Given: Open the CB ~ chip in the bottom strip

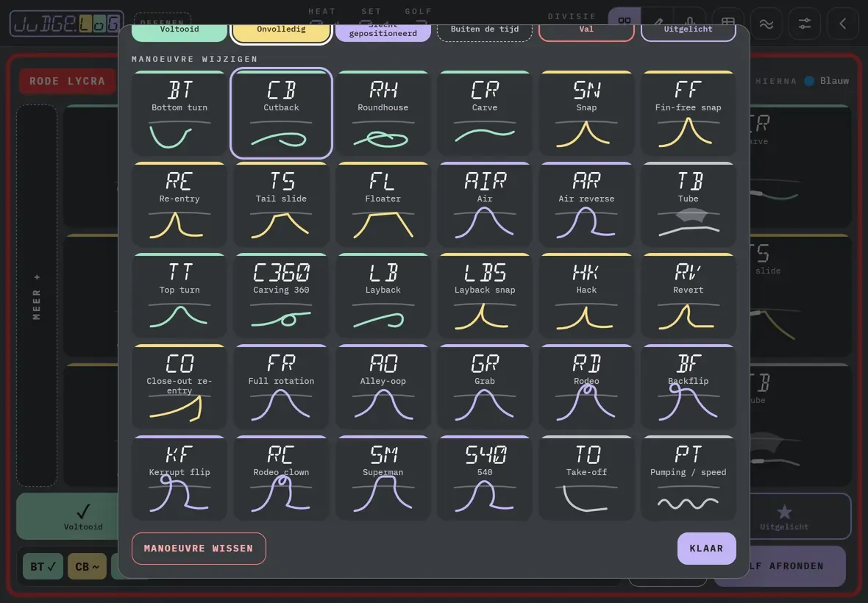Looking at the screenshot, I should [x=87, y=566].
